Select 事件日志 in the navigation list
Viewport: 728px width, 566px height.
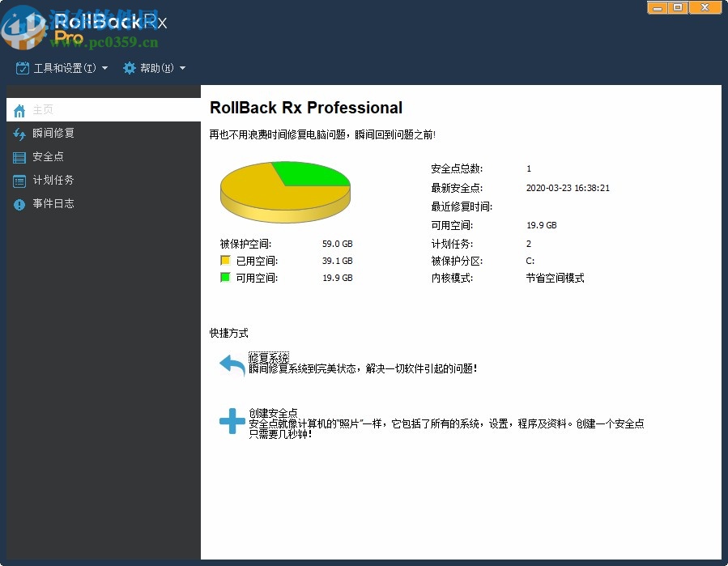pyautogui.click(x=55, y=203)
